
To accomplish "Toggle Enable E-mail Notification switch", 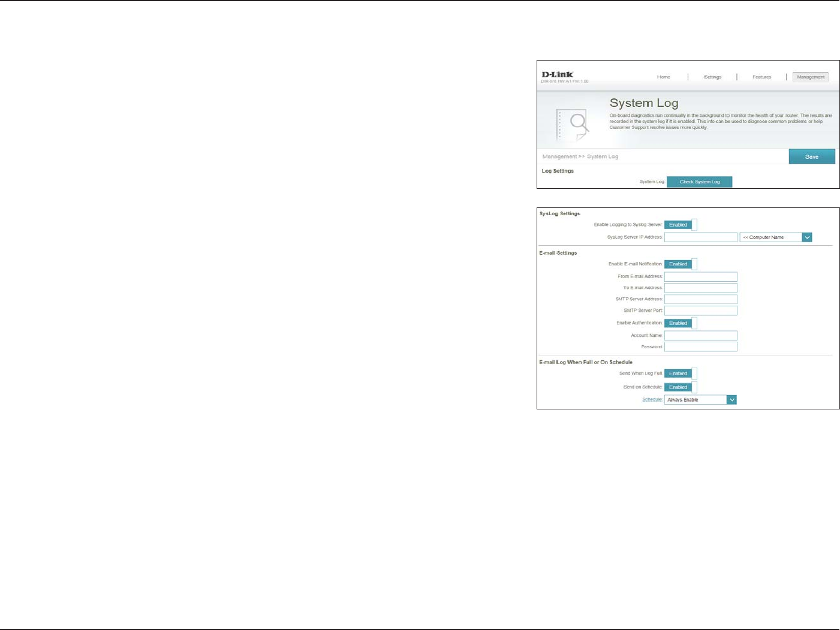I will (x=681, y=264).
